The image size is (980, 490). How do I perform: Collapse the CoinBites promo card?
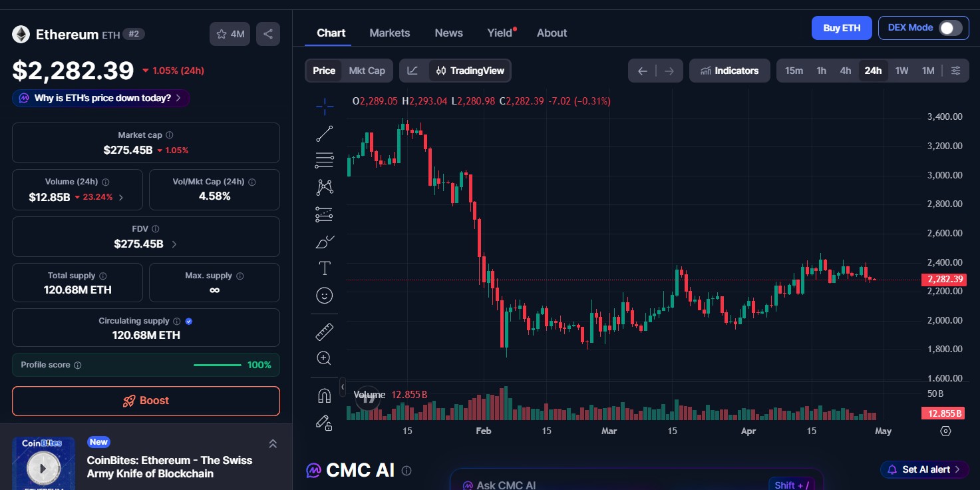point(272,443)
